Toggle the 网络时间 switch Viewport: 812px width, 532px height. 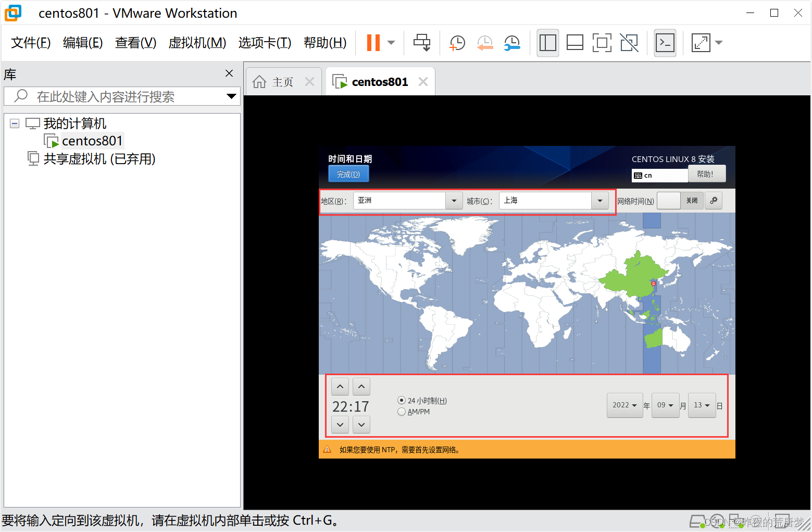tap(680, 201)
